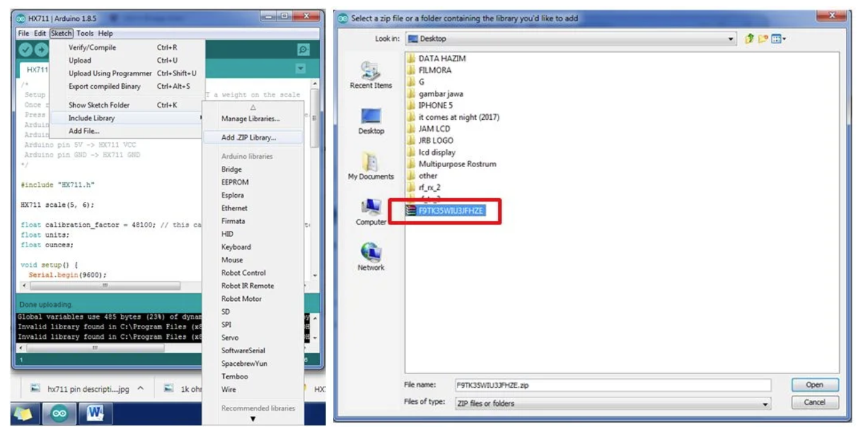
Task: Click the Upload arrow toolbar icon
Action: click(x=42, y=50)
